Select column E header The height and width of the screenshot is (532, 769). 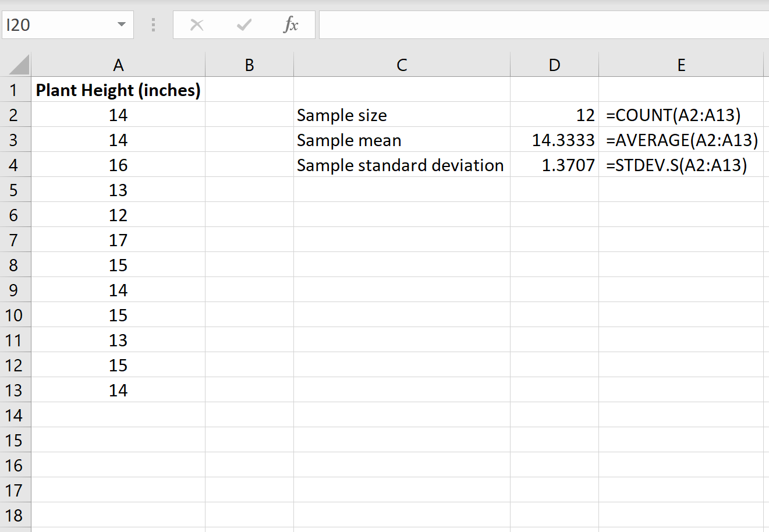click(x=681, y=65)
